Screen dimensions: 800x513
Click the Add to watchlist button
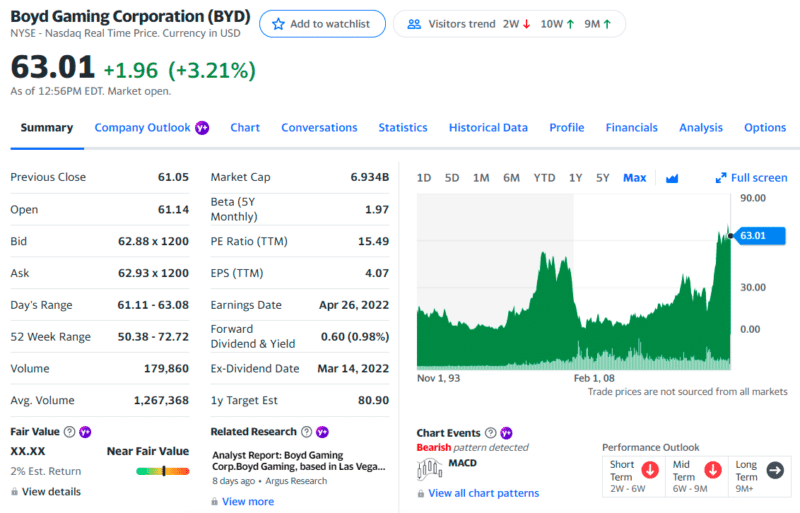point(322,24)
